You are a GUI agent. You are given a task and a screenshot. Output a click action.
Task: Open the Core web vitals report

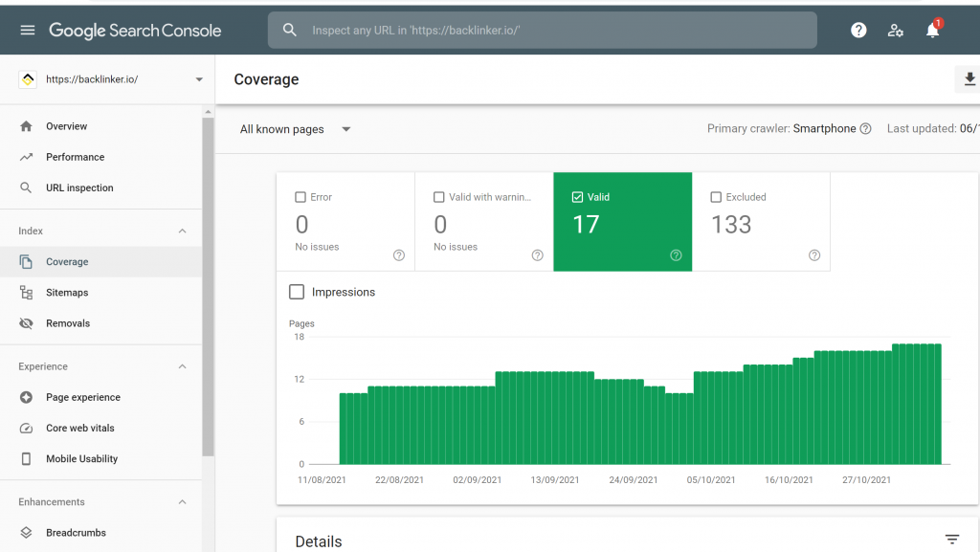[x=80, y=428]
